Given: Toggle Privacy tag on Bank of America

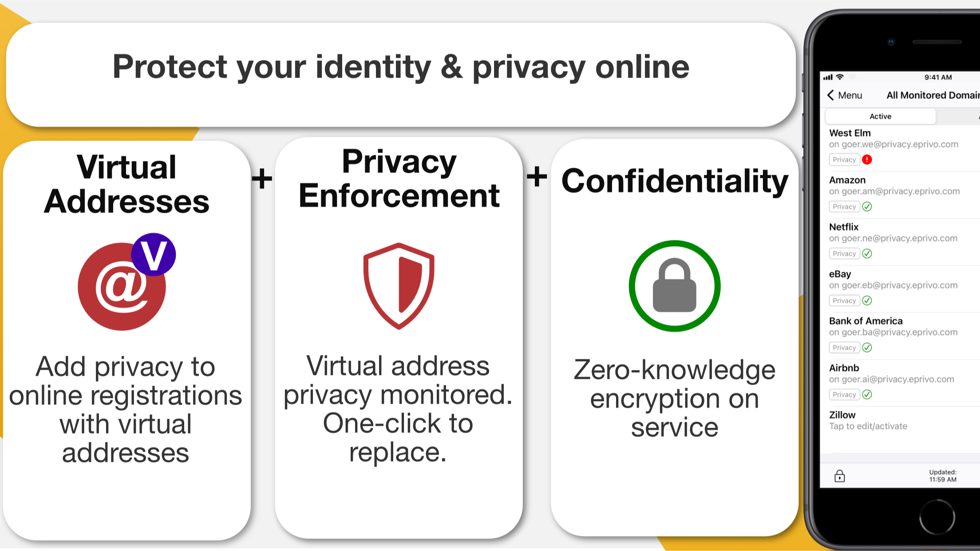Looking at the screenshot, I should (x=843, y=348).
